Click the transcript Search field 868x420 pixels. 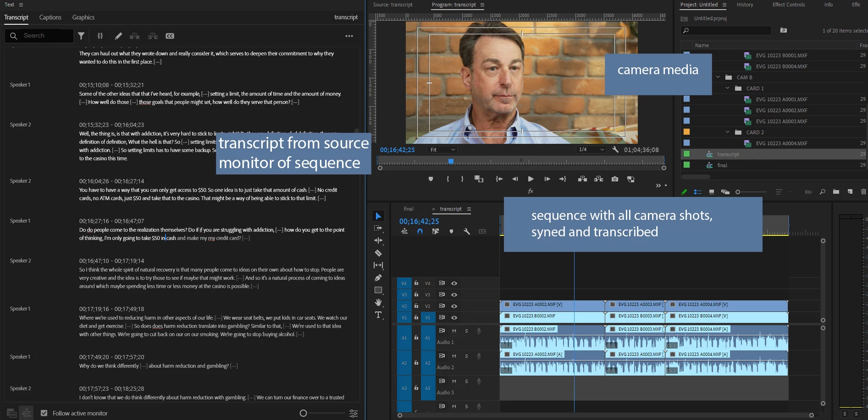[46, 36]
